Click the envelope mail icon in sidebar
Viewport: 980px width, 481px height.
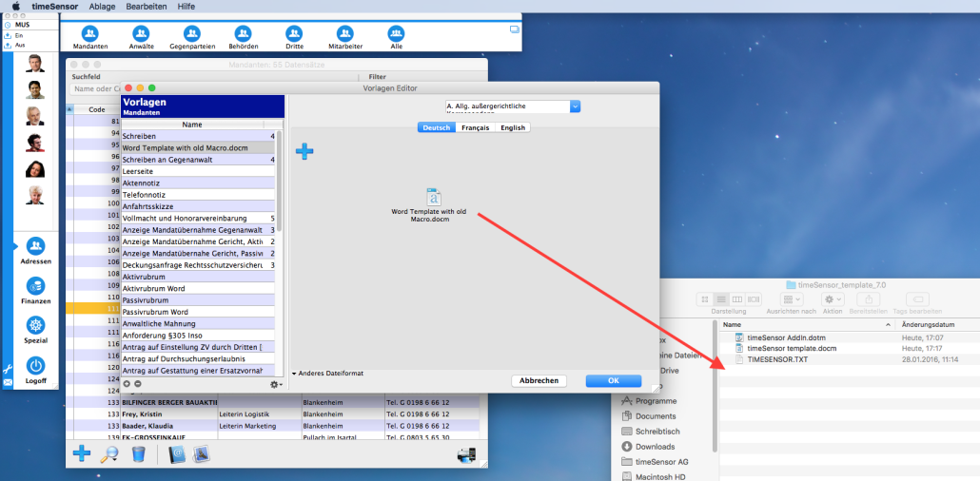pos(9,382)
